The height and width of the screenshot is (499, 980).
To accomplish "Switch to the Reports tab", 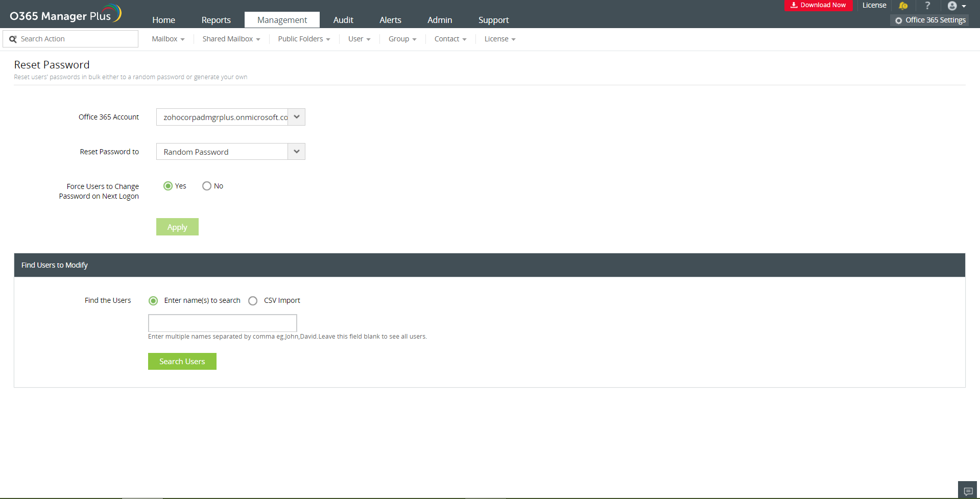I will [216, 20].
